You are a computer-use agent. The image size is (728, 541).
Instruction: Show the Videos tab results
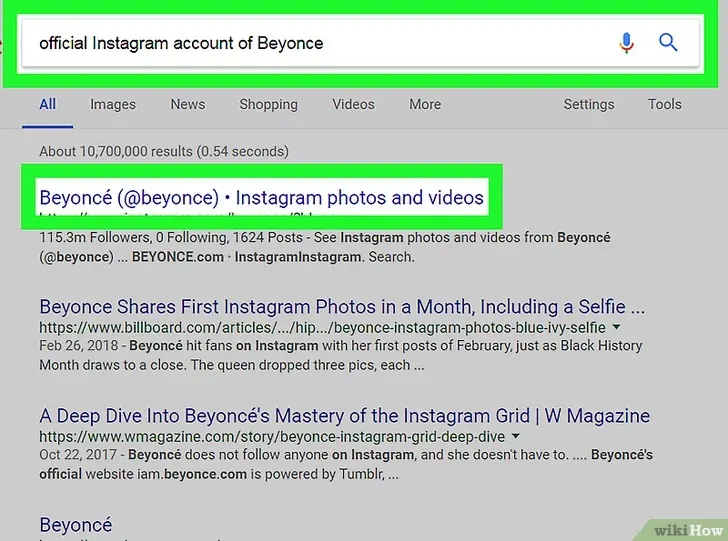[353, 104]
